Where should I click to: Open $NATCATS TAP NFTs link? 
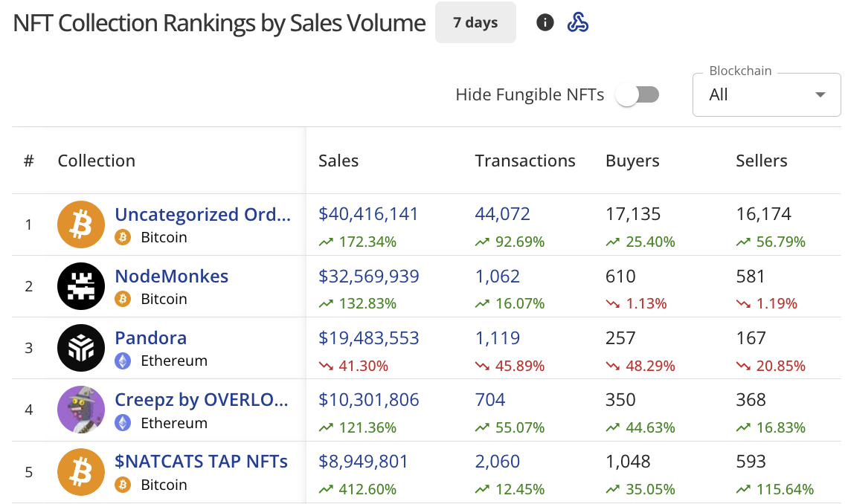[x=201, y=462]
